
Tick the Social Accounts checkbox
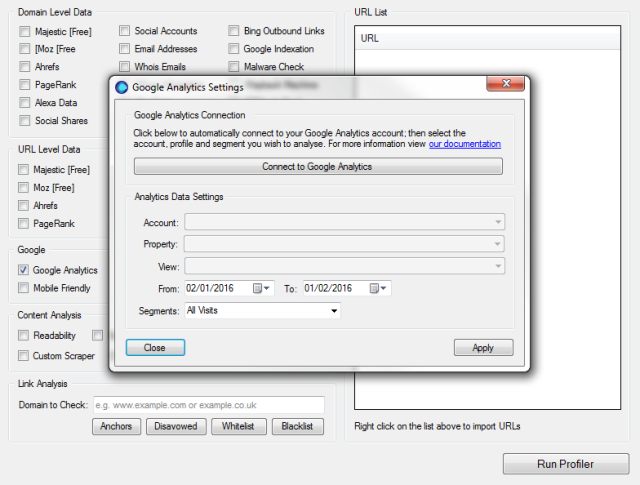[124, 31]
